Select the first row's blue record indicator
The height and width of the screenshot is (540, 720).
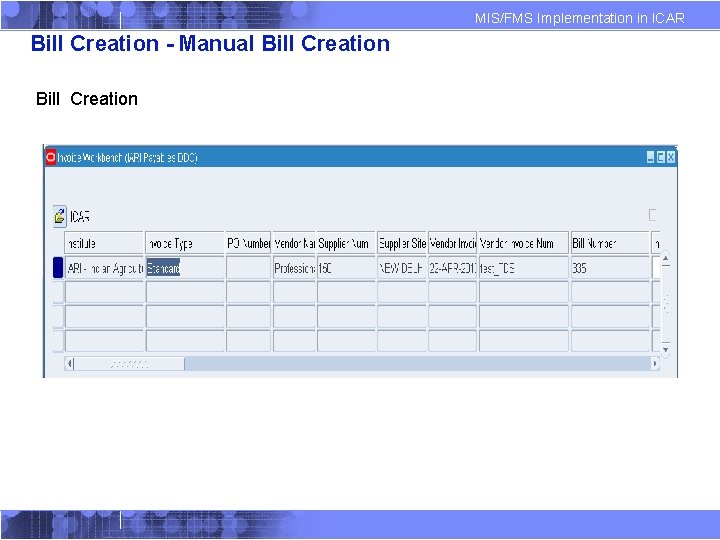[x=58, y=268]
